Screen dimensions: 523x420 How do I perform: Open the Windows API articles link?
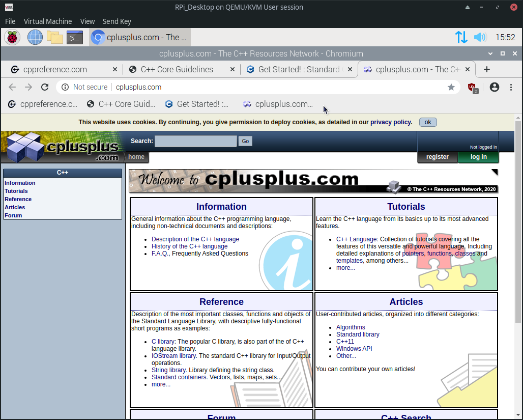click(354, 349)
